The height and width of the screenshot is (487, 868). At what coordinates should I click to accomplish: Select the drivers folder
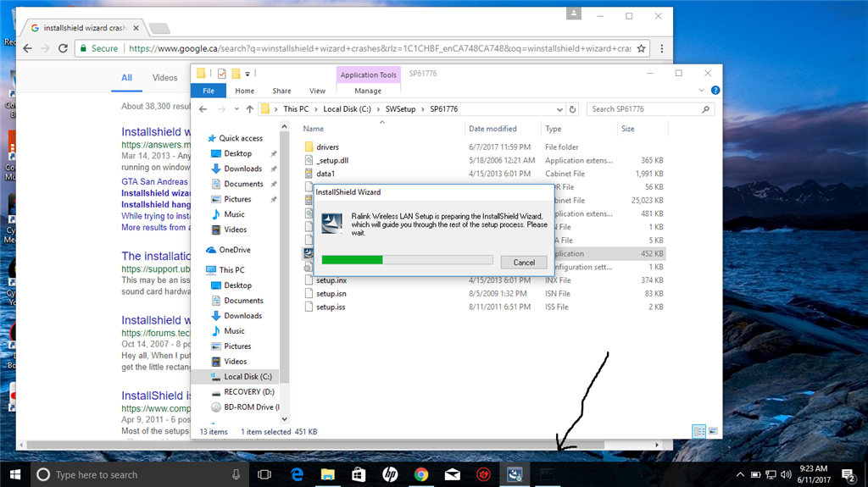click(328, 147)
